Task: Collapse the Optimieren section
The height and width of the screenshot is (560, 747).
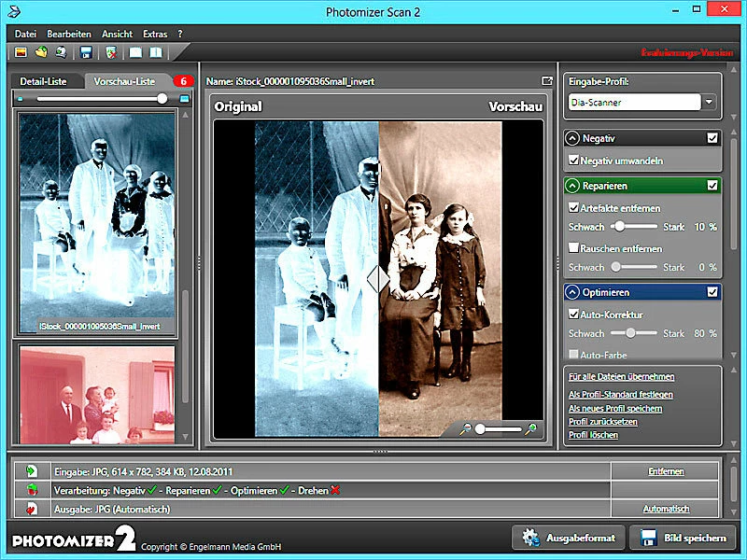Action: (572, 292)
